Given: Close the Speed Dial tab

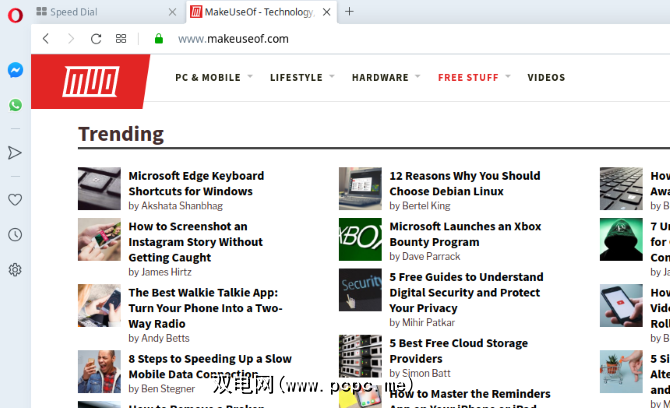Looking at the screenshot, I should [x=172, y=12].
